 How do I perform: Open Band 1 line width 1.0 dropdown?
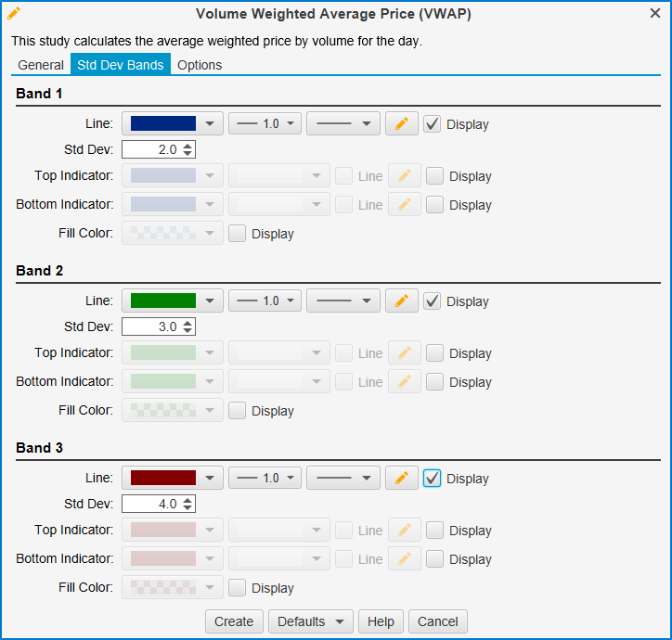(265, 124)
